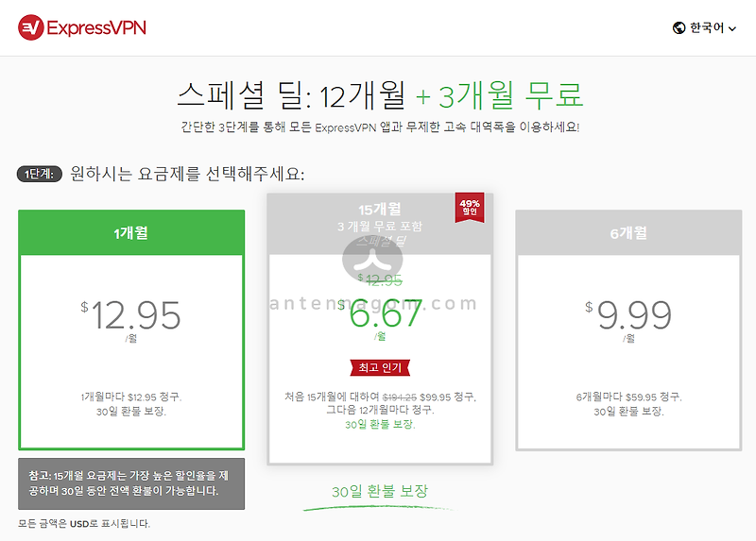
Task: Click 1개월마다 $12.95 청구 text
Action: [x=131, y=397]
